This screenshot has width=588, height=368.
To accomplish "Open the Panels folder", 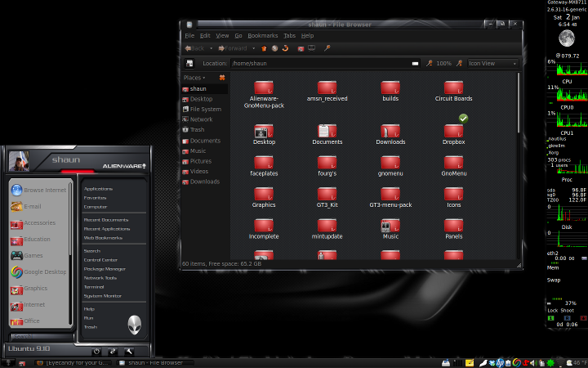I will coord(454,229).
